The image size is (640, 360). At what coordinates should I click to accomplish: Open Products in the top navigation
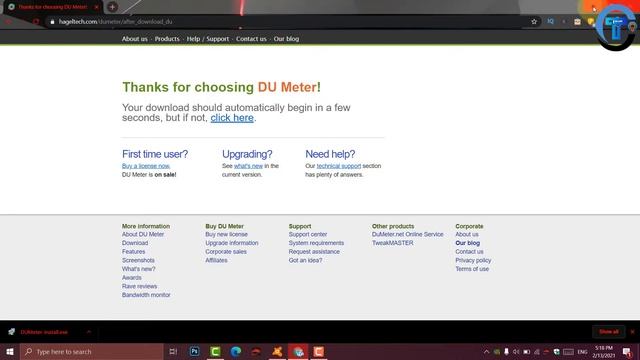167,39
